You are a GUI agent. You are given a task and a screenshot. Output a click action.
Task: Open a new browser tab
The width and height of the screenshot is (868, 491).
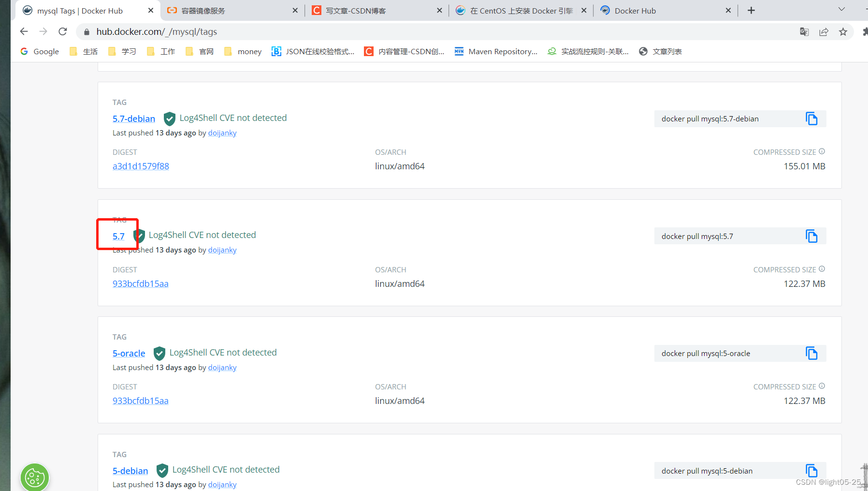click(x=751, y=10)
